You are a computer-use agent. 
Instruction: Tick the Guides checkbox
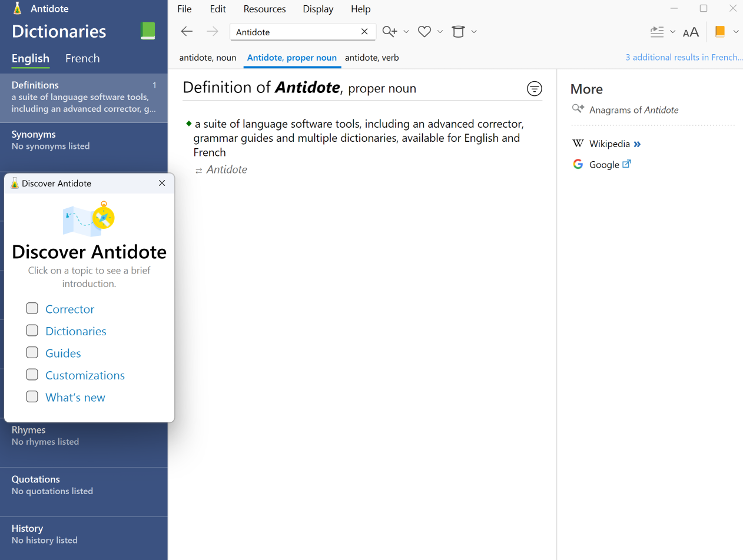[32, 353]
